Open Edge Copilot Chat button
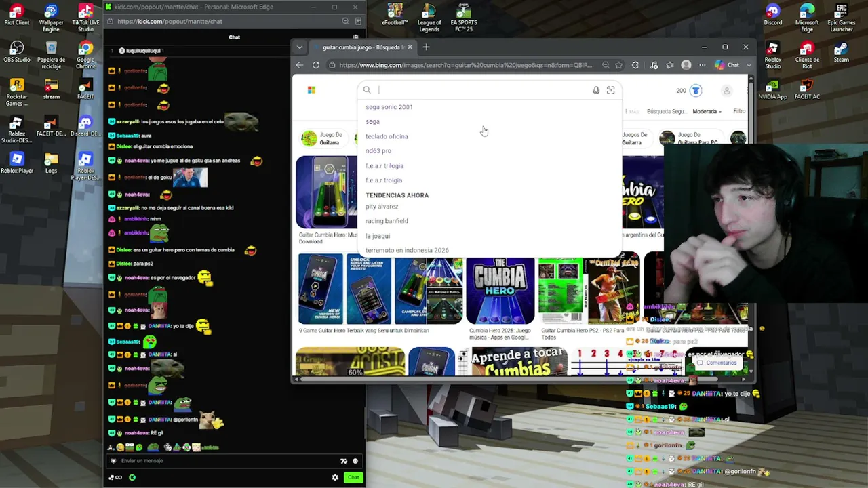 728,65
